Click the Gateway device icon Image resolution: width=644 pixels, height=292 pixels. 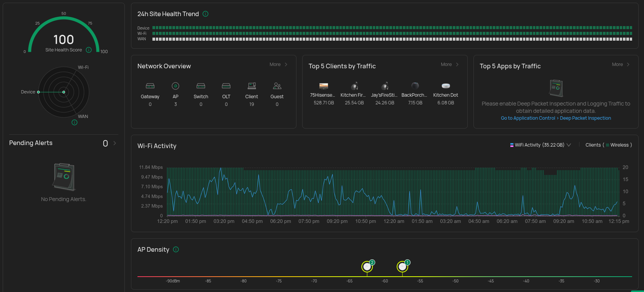pyautogui.click(x=150, y=86)
